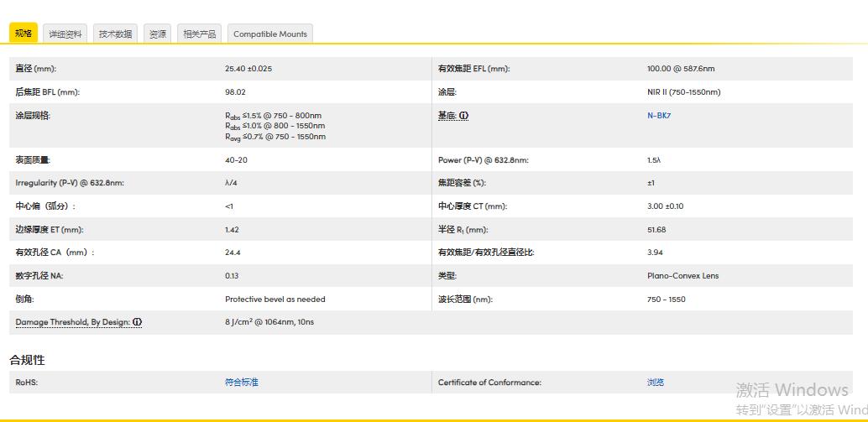Click the 后焦距 BFL (mm) label
The height and width of the screenshot is (422, 868).
pyautogui.click(x=48, y=92)
